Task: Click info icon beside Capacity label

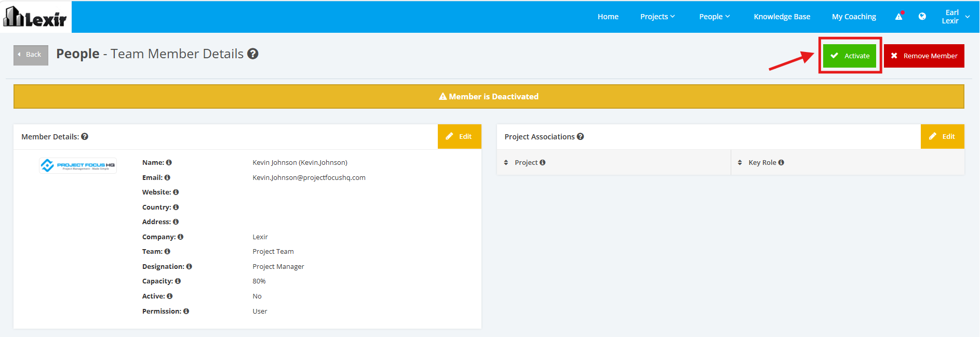Action: pos(178,281)
